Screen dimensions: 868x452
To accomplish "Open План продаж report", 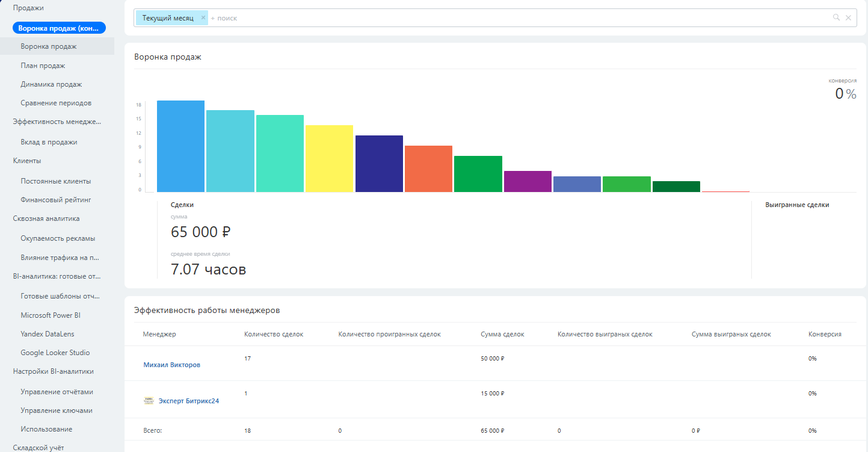I will [x=43, y=66].
